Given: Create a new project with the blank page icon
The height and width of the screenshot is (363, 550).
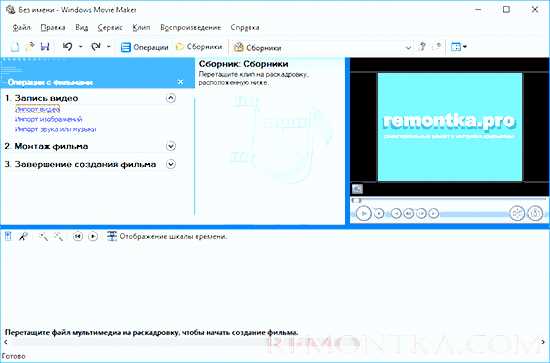Looking at the screenshot, I should click(x=15, y=47).
